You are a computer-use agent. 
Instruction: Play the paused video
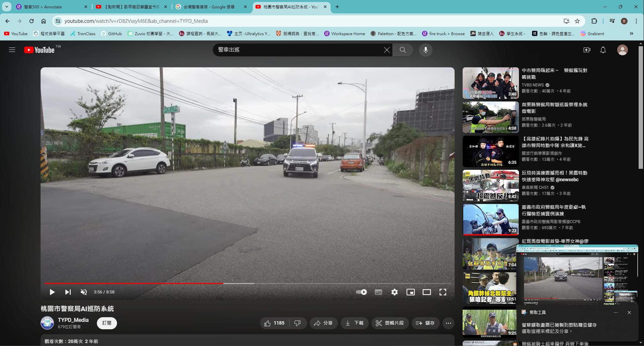(x=52, y=292)
